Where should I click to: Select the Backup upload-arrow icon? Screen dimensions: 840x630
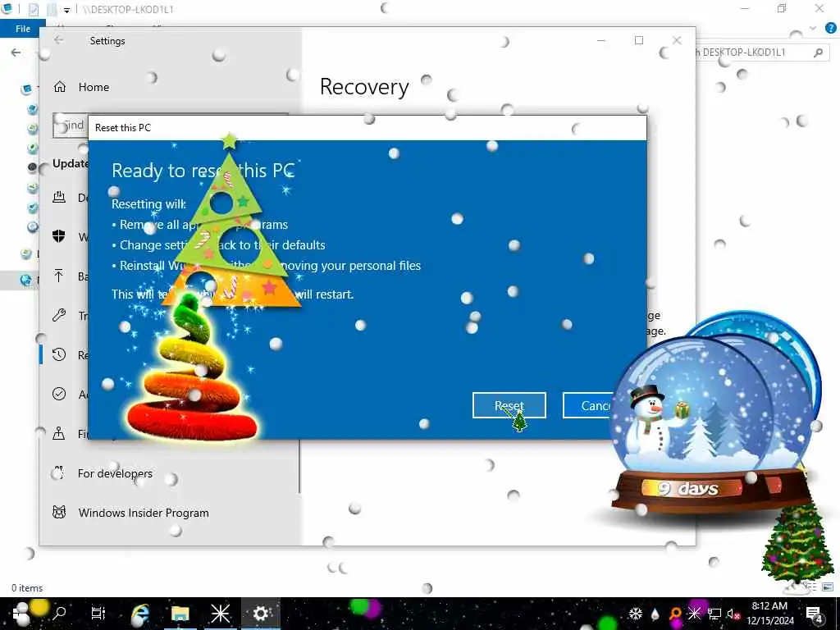[x=59, y=276]
